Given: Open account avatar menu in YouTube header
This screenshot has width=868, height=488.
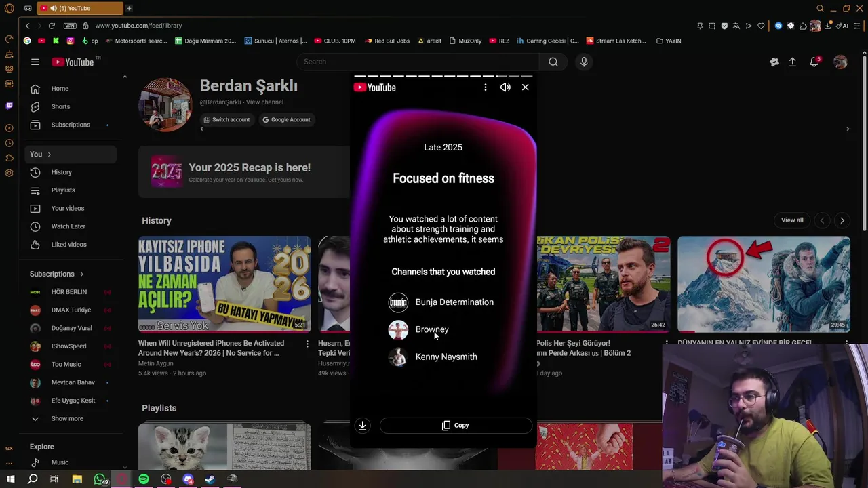Looking at the screenshot, I should (840, 62).
